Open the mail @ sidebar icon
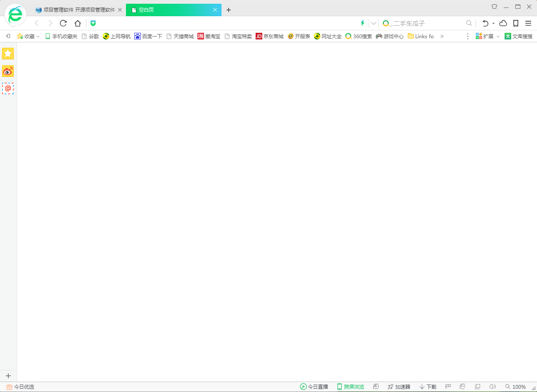This screenshot has width=537, height=392. click(8, 88)
